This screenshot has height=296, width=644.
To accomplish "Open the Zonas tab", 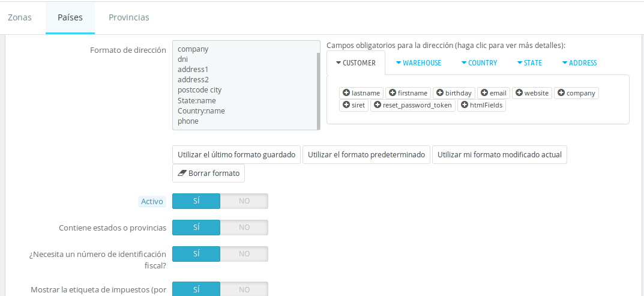I will (20, 17).
